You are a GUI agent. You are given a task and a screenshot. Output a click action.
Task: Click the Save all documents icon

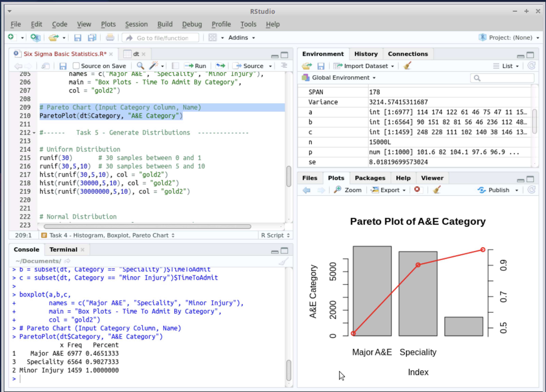[92, 38]
